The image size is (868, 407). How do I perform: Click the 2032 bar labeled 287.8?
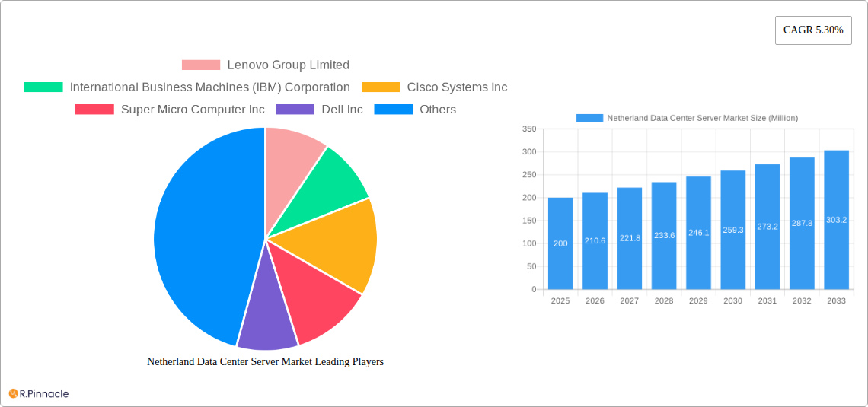point(802,224)
